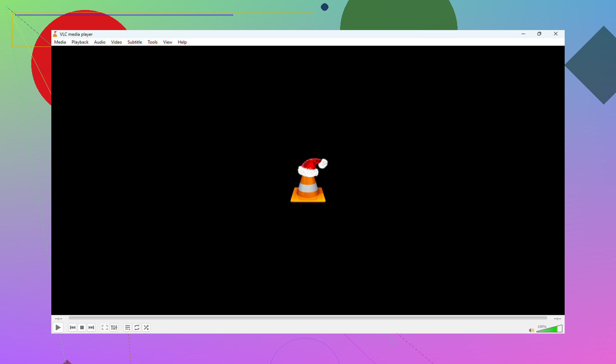This screenshot has width=616, height=364.
Task: Mute the audio speaker icon
Action: pyautogui.click(x=531, y=330)
